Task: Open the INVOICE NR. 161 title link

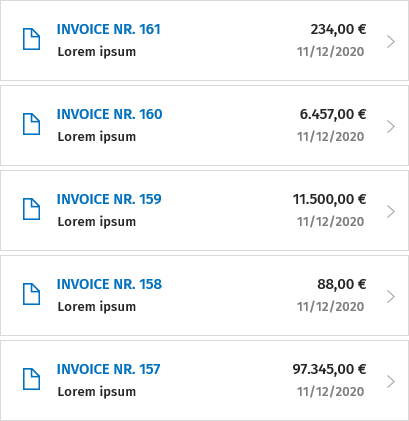Action: pos(109,29)
